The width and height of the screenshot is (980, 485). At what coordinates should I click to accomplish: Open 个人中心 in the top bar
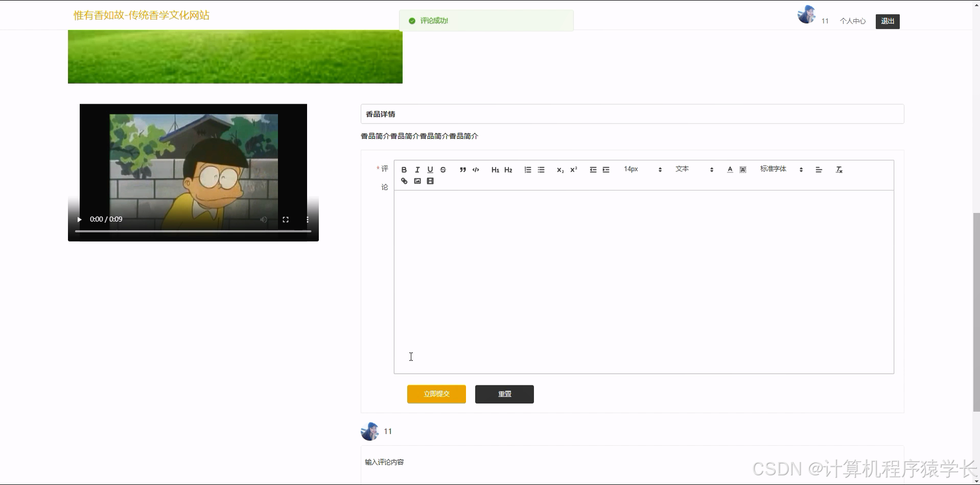(852, 21)
